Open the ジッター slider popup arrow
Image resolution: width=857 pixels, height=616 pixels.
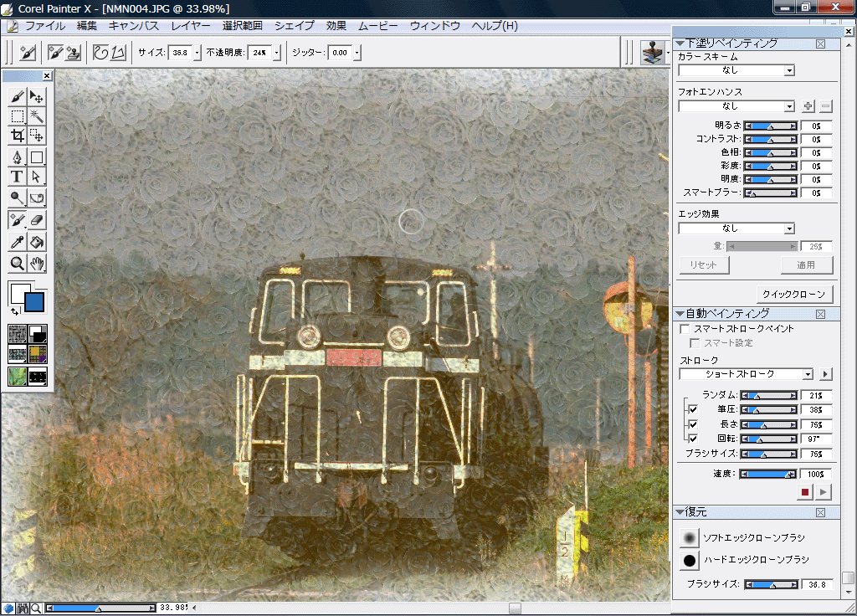[x=357, y=53]
